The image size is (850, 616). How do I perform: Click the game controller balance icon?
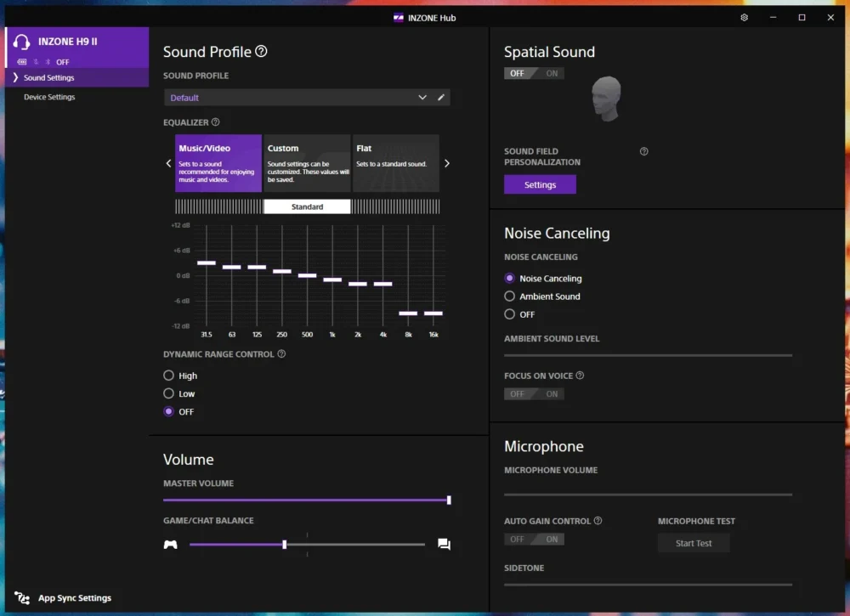pos(170,544)
